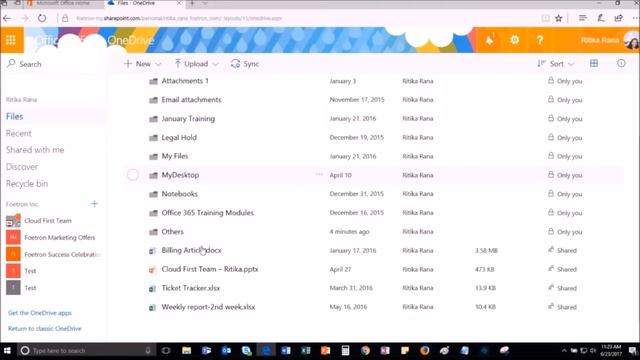This screenshot has width=640, height=360.
Task: Select Shared with me in navigation
Action: 35,150
